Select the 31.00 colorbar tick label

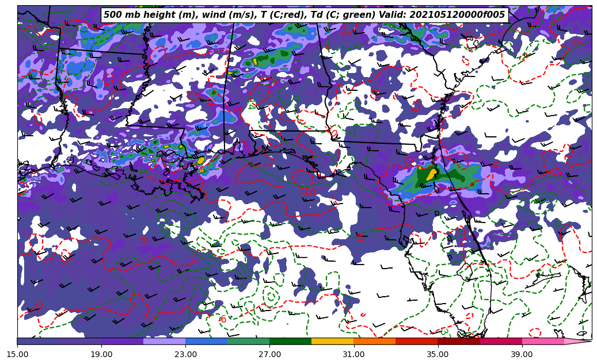tap(353, 354)
